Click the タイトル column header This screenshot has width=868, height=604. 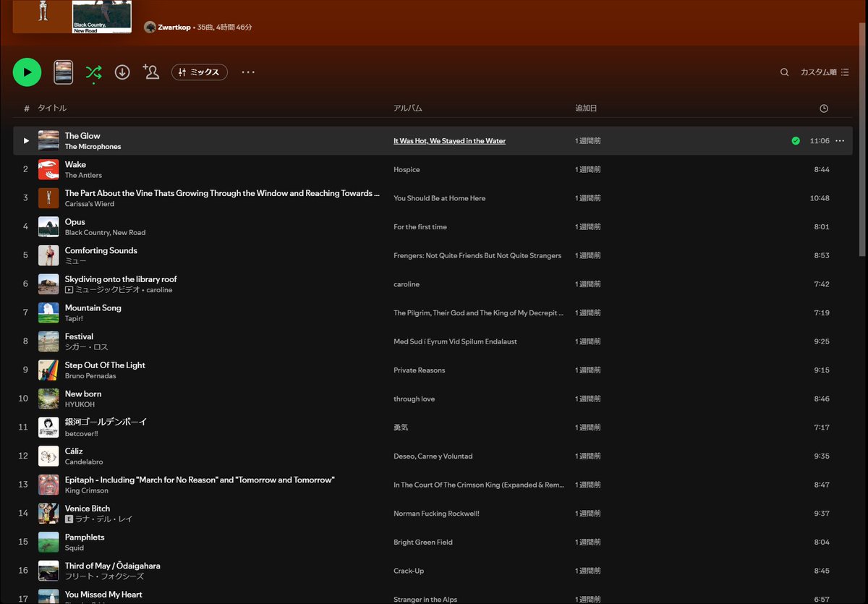[52, 108]
